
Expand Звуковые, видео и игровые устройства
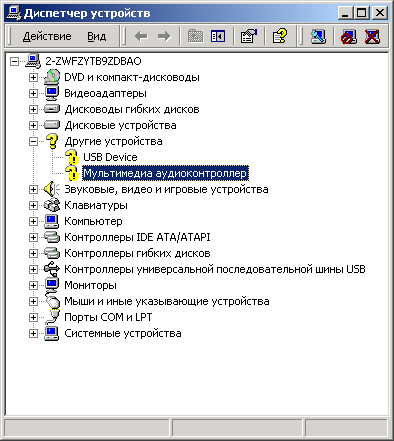pyautogui.click(x=33, y=189)
